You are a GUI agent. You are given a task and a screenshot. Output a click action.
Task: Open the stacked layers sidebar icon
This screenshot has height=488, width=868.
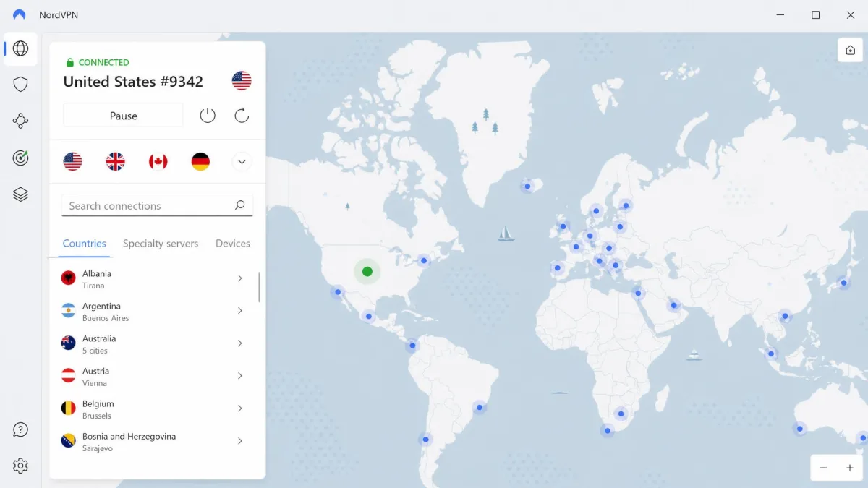(21, 194)
